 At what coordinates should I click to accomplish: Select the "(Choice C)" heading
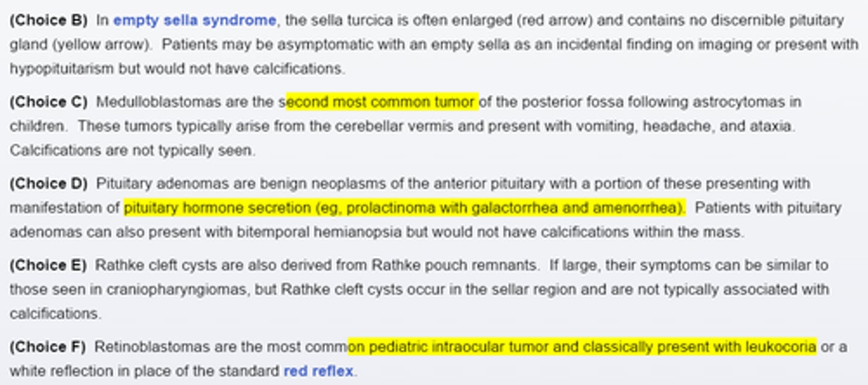(48, 102)
